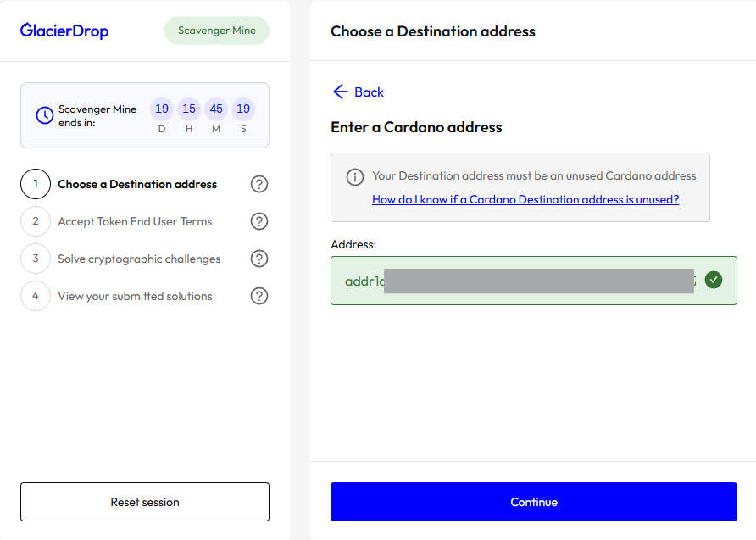Click the GlacierDrop logo
This screenshot has width=756, height=540.
pos(64,31)
